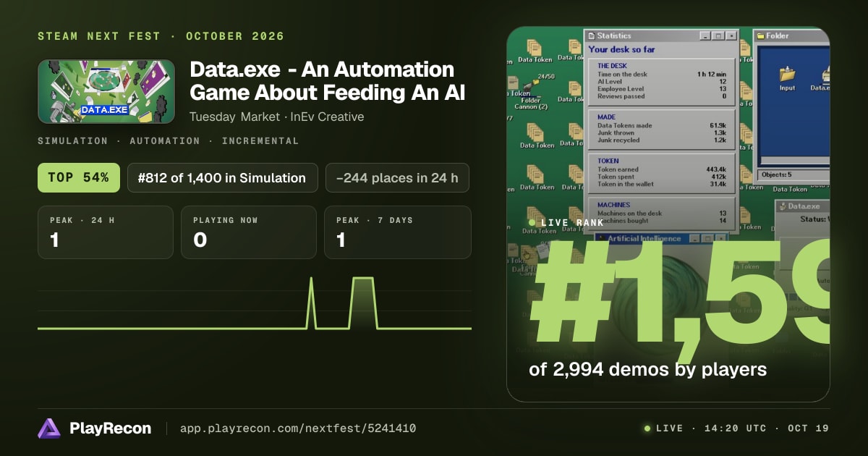Click the Artificial Intelligence window title icon

[x=601, y=238]
